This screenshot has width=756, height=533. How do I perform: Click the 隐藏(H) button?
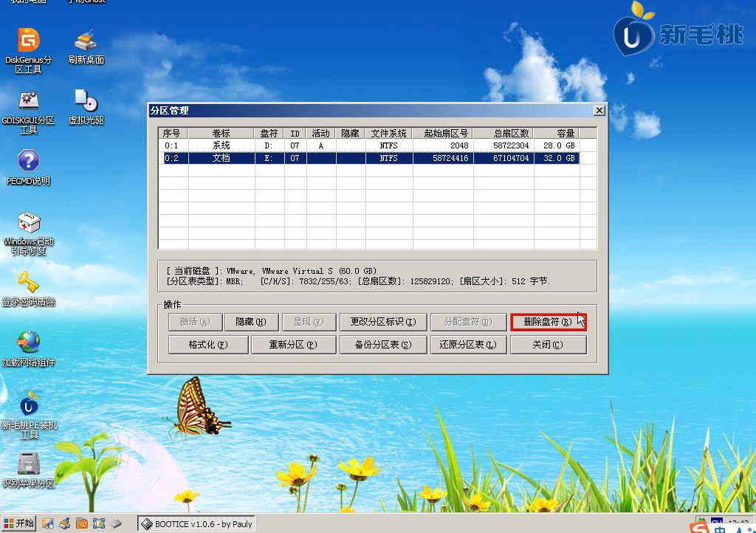tap(251, 322)
